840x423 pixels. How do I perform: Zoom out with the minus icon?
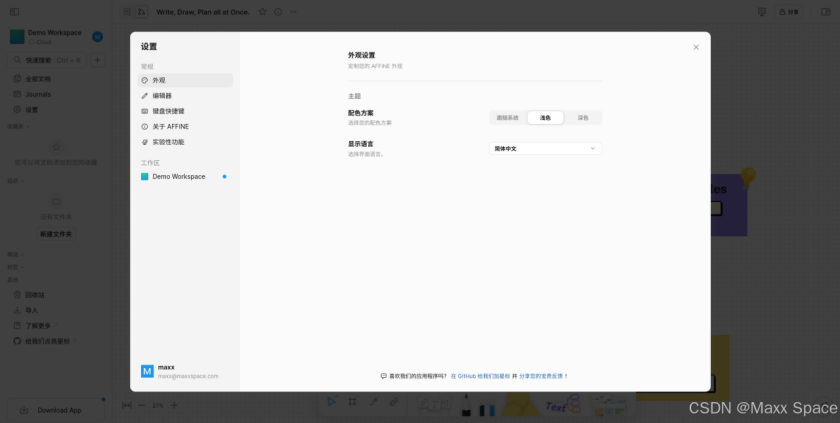141,405
